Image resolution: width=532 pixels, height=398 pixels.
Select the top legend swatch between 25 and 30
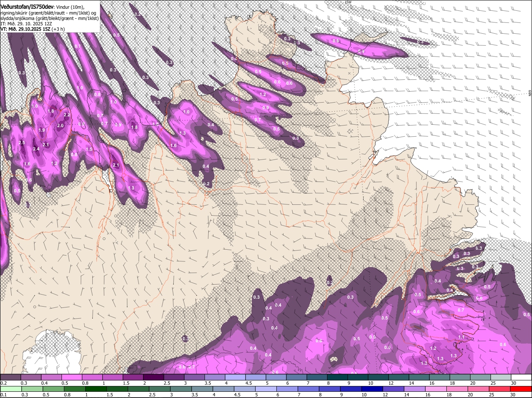coord(501,377)
